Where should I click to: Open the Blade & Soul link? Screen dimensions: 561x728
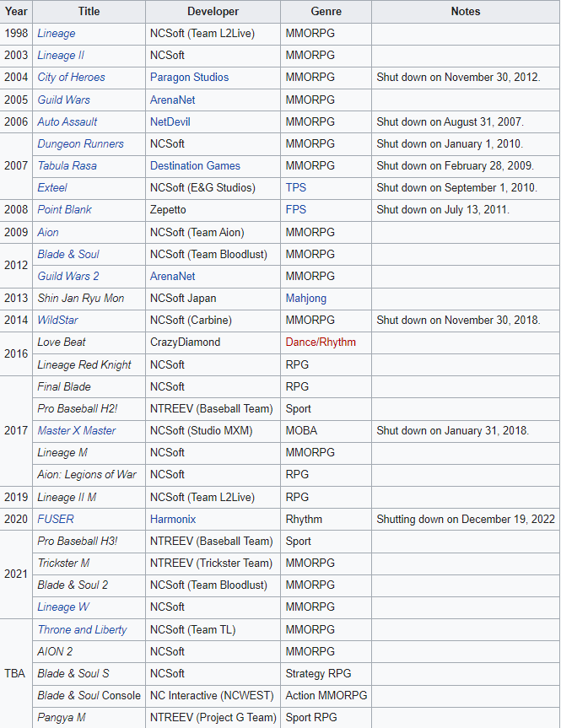tap(68, 255)
